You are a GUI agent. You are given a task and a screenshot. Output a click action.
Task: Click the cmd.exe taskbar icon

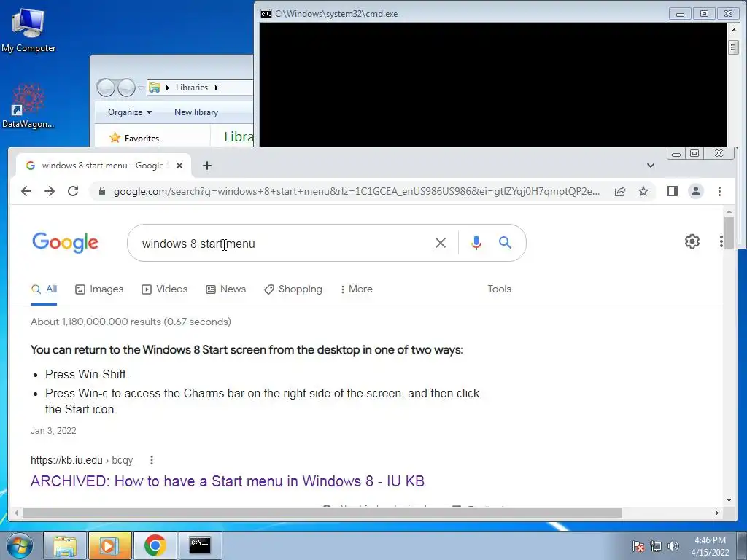pyautogui.click(x=200, y=545)
